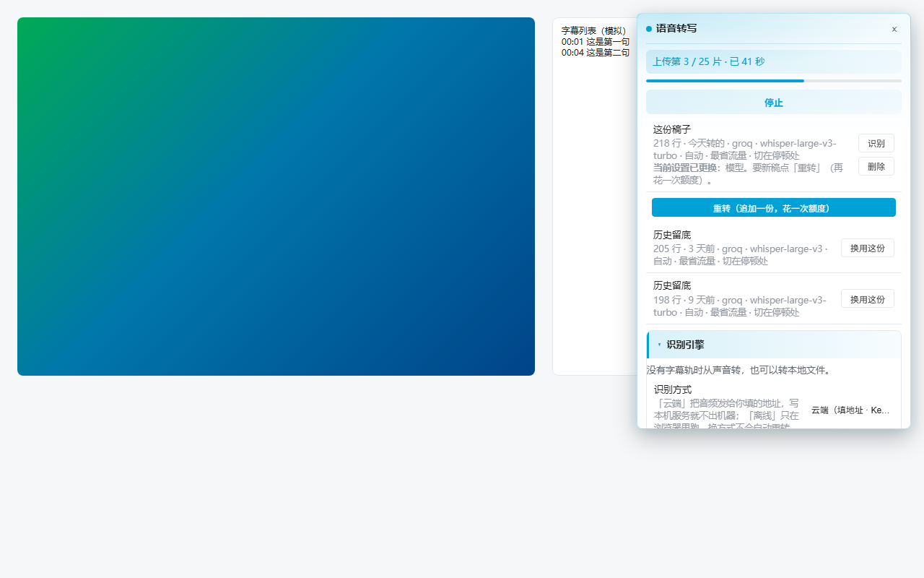Click the gradient video area

pyautogui.click(x=276, y=197)
